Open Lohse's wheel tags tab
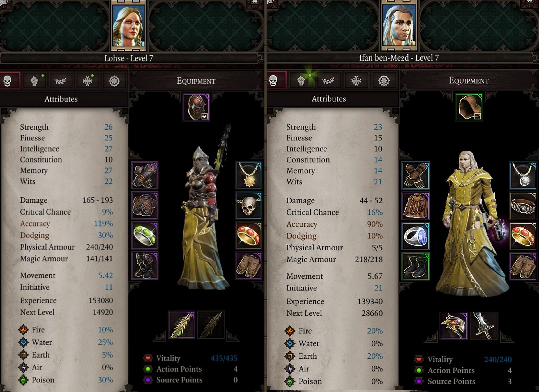This screenshot has height=392, width=539. click(114, 81)
